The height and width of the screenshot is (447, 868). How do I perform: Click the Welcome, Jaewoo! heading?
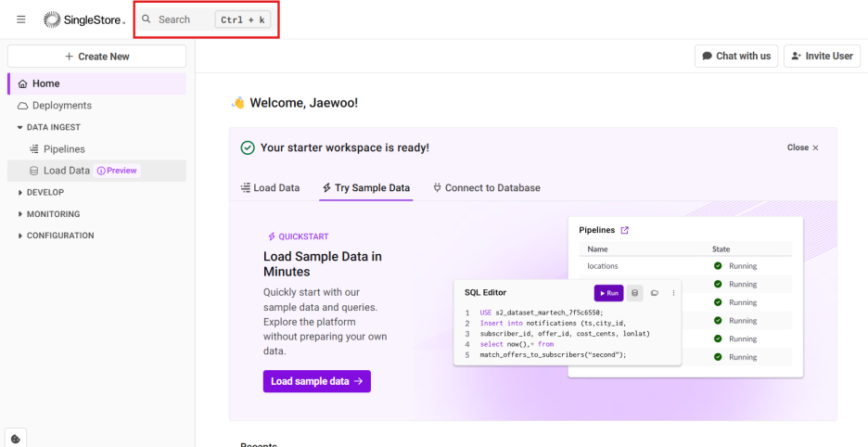304,103
